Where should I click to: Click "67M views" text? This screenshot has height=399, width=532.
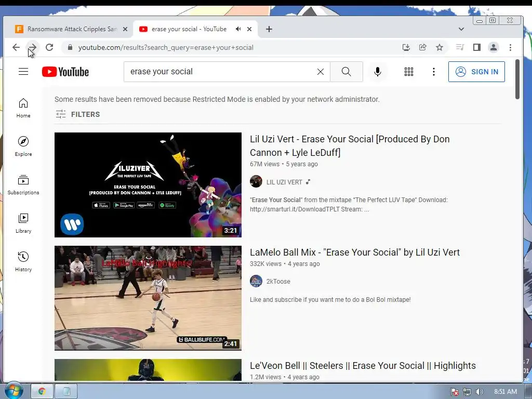pos(264,164)
